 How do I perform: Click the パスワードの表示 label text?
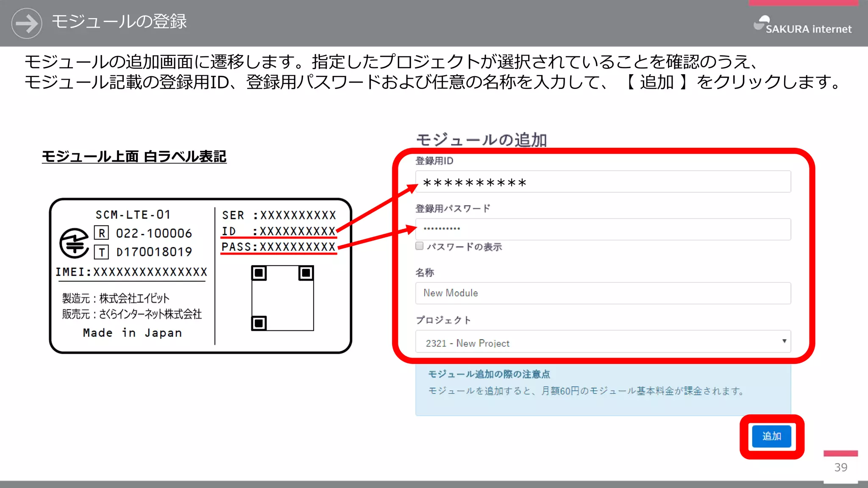point(465,247)
